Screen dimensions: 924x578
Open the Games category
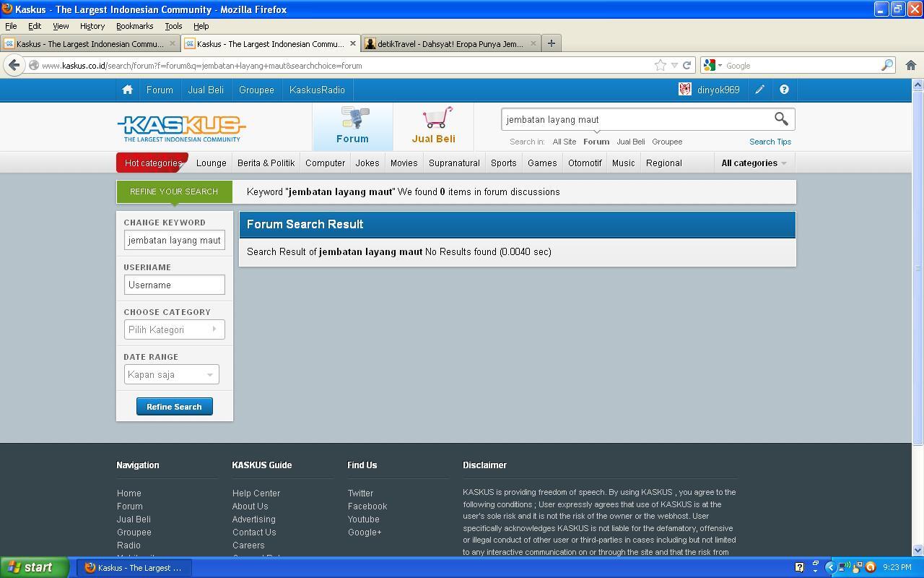tap(542, 163)
